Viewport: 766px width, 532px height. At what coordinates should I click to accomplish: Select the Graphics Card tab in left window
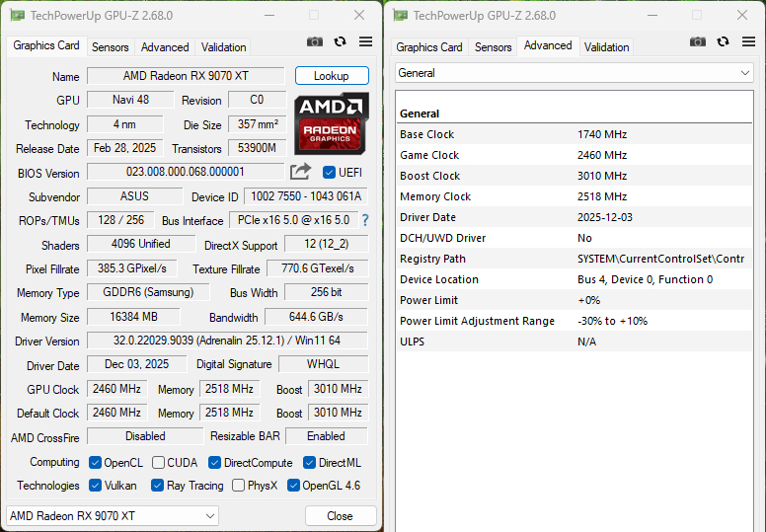(46, 46)
